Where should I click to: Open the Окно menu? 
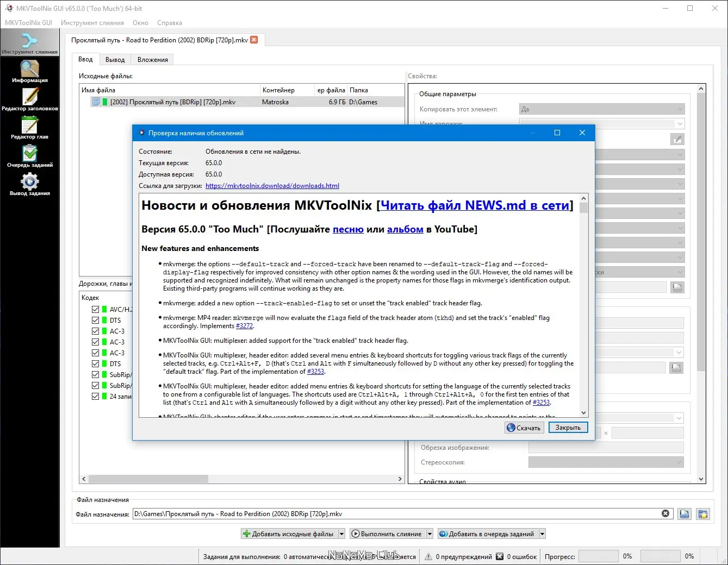pos(140,23)
